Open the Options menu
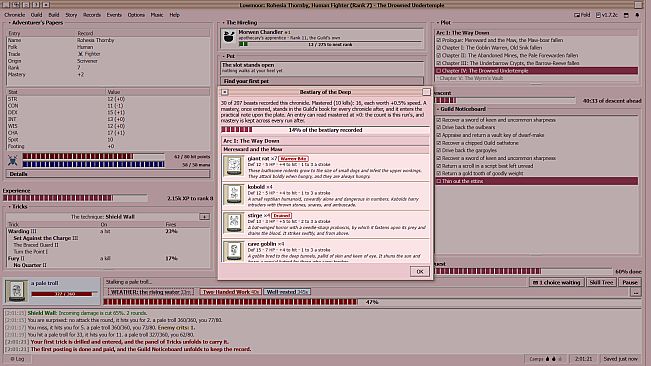 click(136, 15)
